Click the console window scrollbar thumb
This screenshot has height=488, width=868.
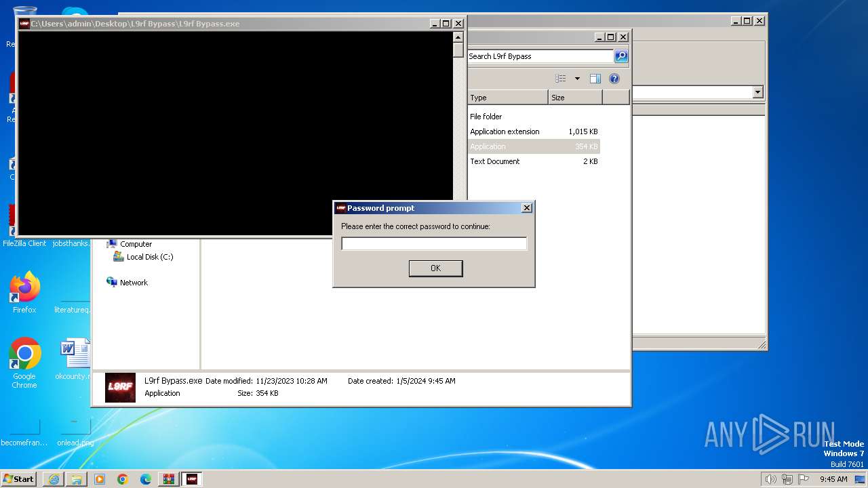458,50
